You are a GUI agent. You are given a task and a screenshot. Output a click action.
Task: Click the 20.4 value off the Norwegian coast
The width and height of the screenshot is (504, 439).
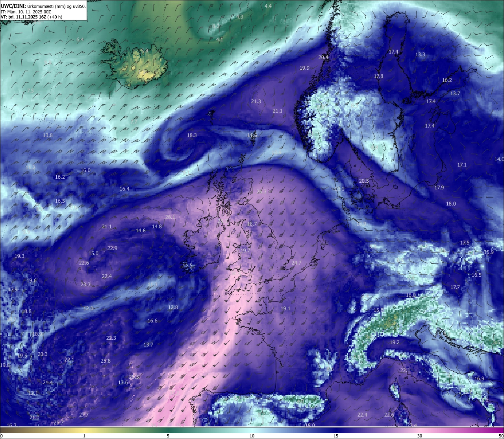click(323, 57)
